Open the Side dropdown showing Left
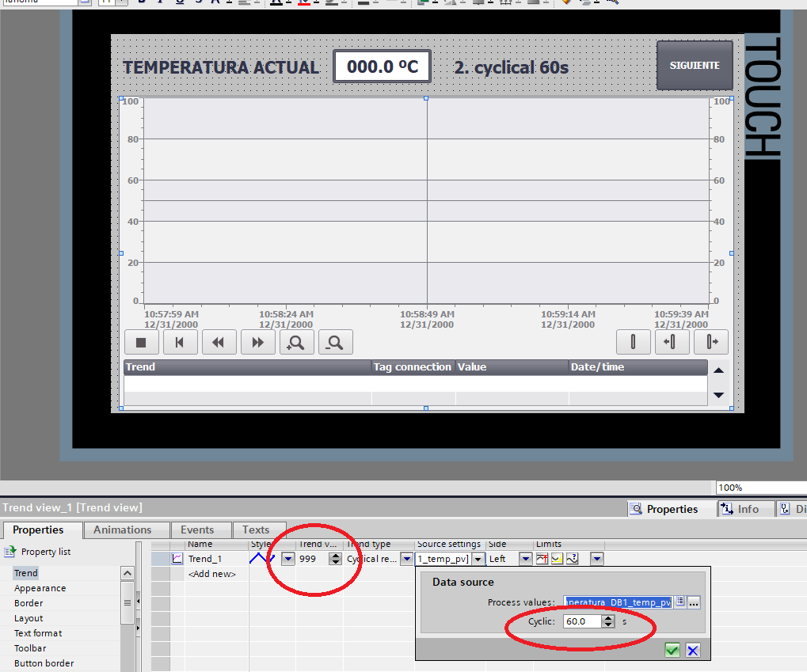Image resolution: width=807 pixels, height=672 pixels. (x=526, y=559)
